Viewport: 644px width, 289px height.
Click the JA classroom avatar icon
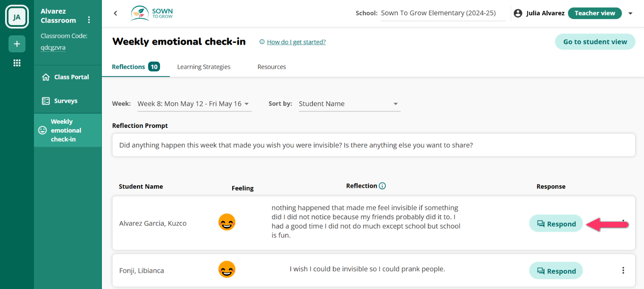(17, 17)
